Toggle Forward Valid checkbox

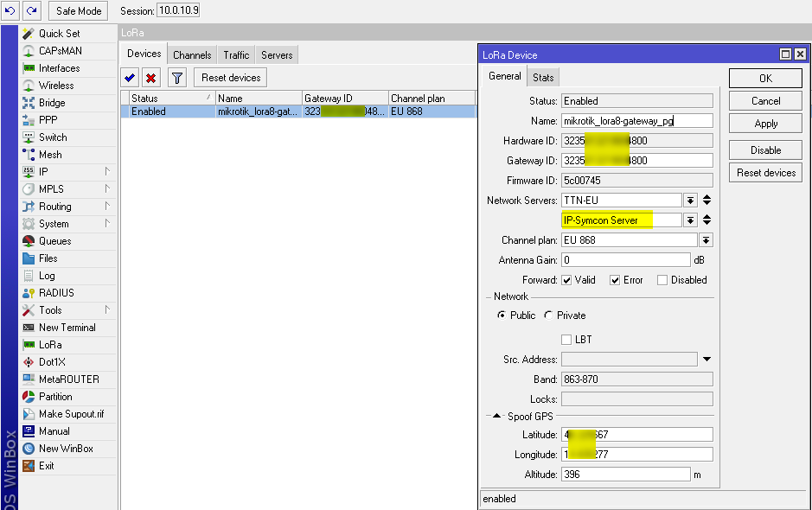(567, 280)
